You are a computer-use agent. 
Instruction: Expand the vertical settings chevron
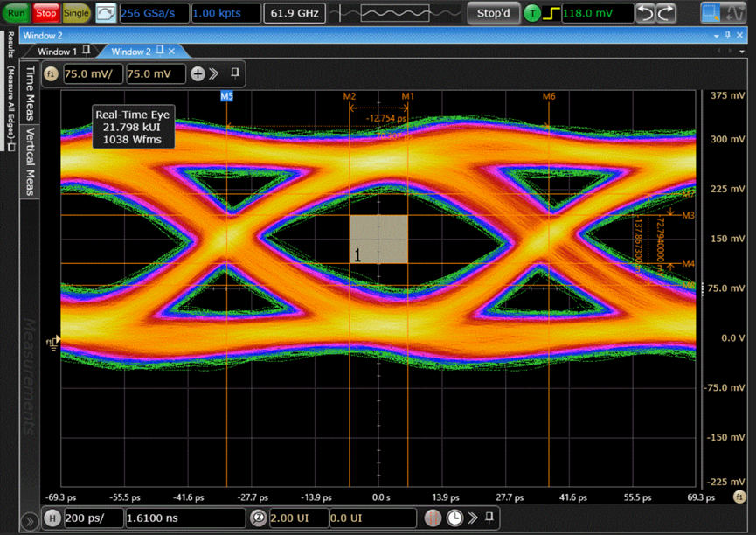214,73
